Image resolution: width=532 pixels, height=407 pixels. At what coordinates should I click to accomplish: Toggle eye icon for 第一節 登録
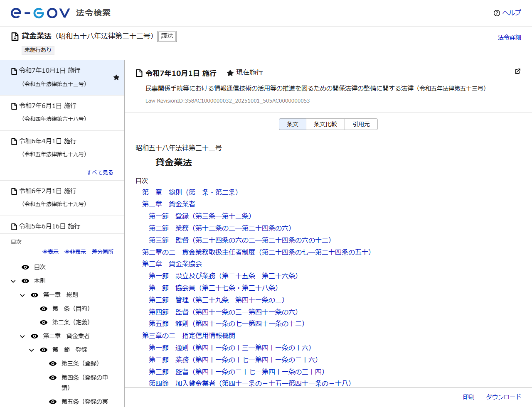point(44,350)
